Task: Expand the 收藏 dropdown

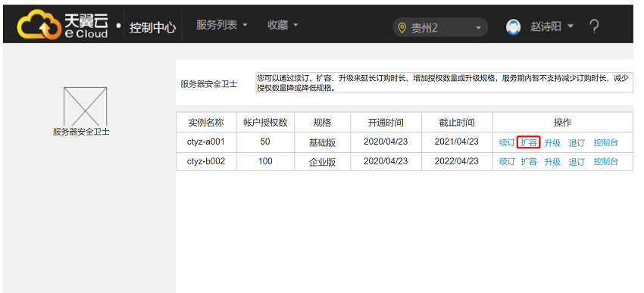Action: coord(283,25)
